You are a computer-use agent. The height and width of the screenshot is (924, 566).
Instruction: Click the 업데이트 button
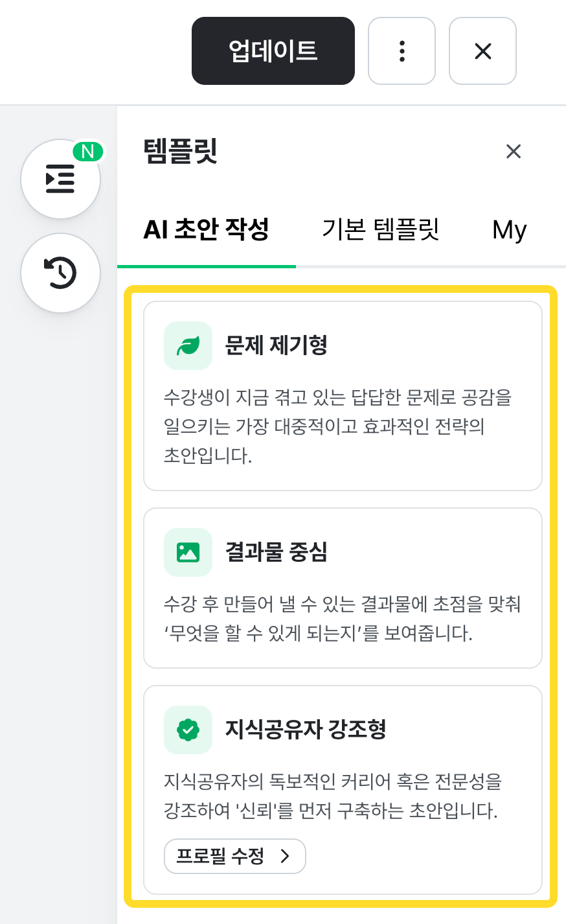pos(273,51)
